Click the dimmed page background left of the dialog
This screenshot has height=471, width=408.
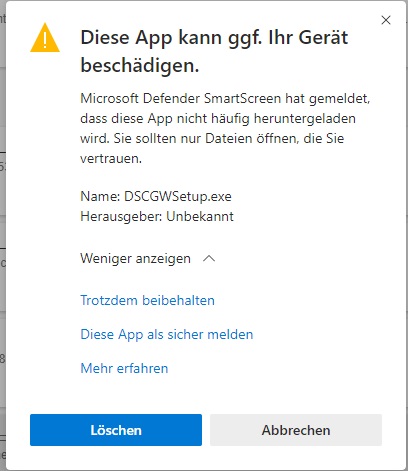click(x=3, y=233)
